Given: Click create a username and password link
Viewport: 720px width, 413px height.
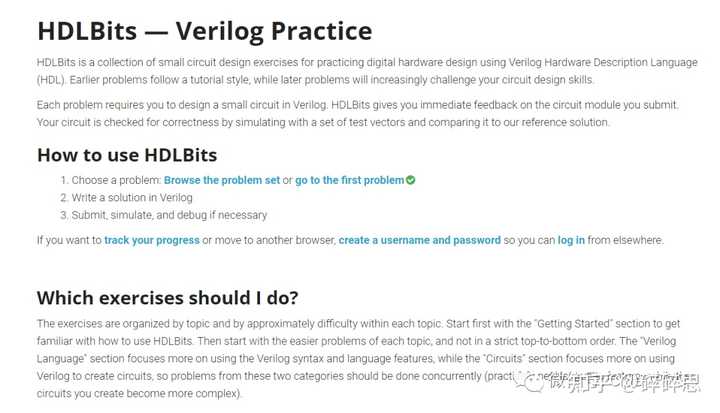Looking at the screenshot, I should 420,240.
